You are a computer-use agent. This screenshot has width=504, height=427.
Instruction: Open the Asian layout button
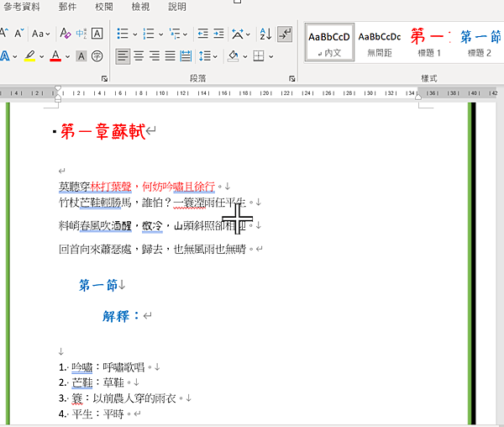pyautogui.click(x=240, y=34)
